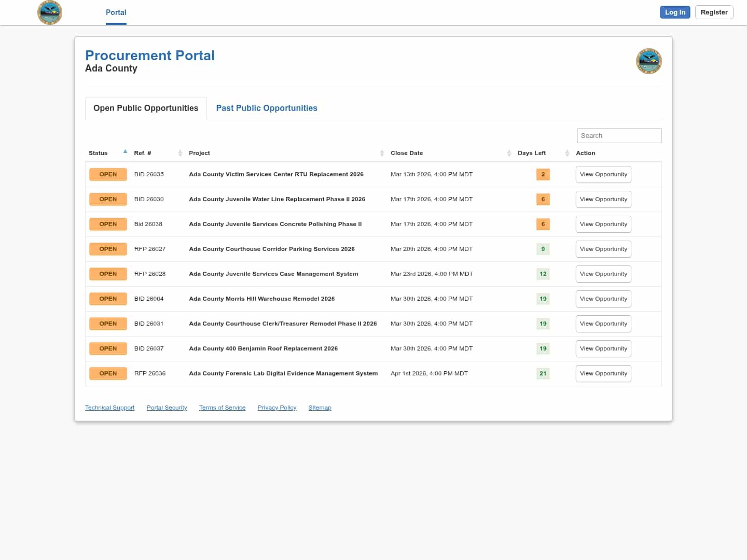
Task: Sort table by Status column arrow
Action: point(125,152)
